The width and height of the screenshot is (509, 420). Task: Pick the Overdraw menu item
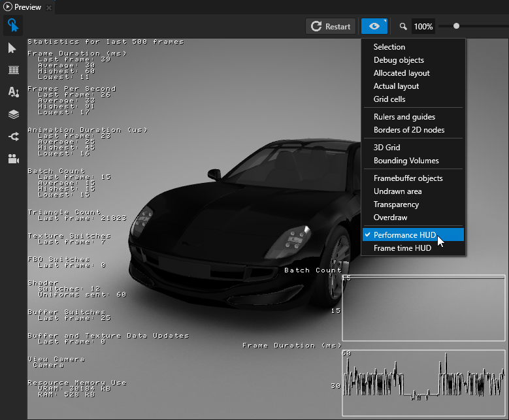click(x=390, y=218)
